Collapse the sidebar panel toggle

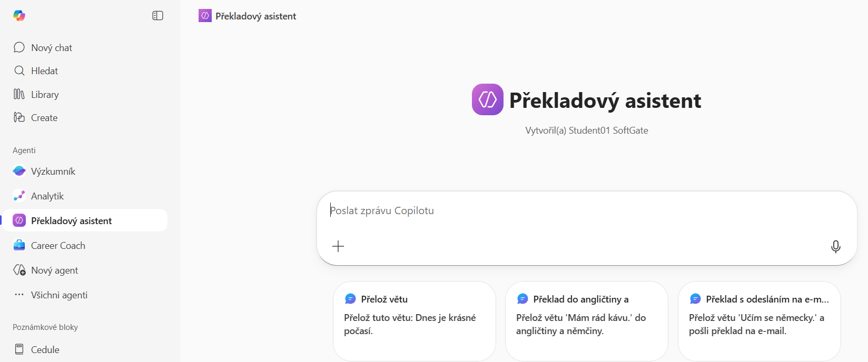[157, 16]
